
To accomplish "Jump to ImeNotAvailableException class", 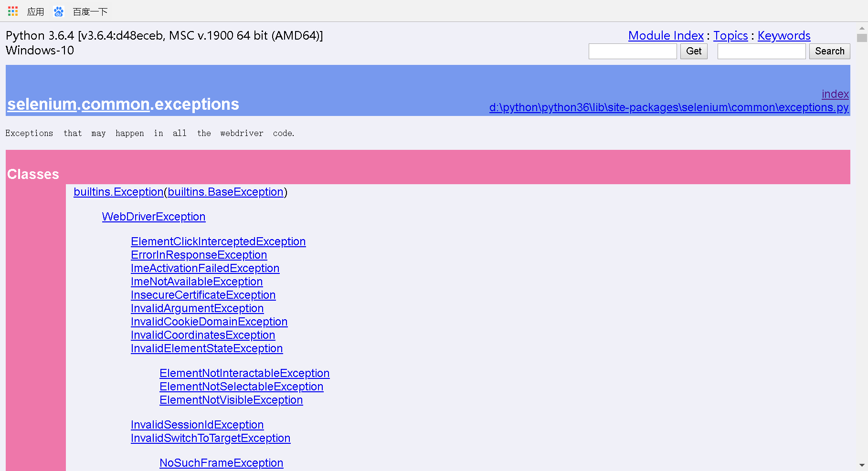I will coord(197,282).
